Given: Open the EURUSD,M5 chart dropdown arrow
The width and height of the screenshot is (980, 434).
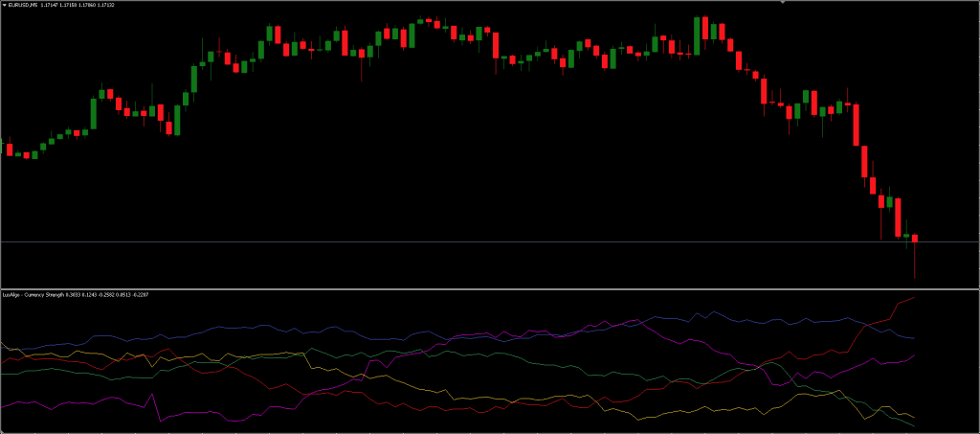Looking at the screenshot, I should tap(4, 6).
